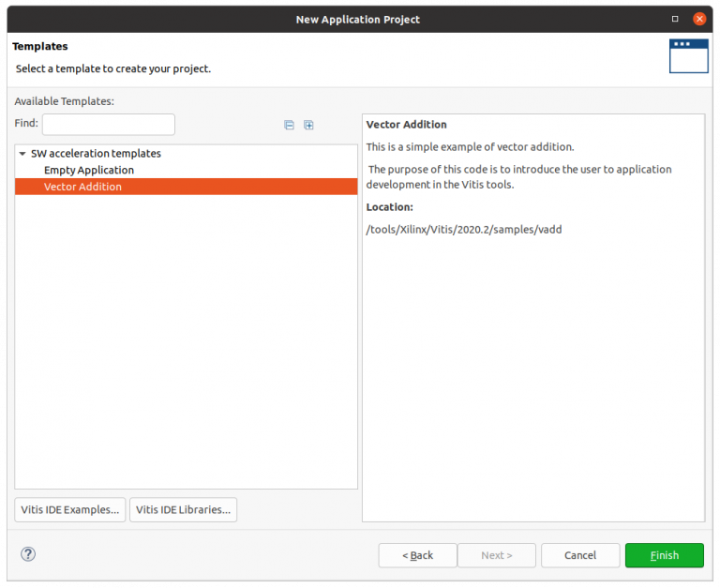
Task: Open help via the question mark icon
Action: point(28,554)
